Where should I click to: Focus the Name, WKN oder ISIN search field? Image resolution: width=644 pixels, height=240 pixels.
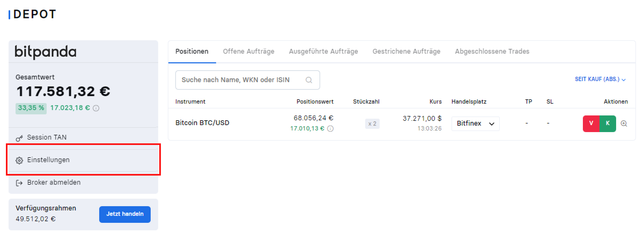247,80
